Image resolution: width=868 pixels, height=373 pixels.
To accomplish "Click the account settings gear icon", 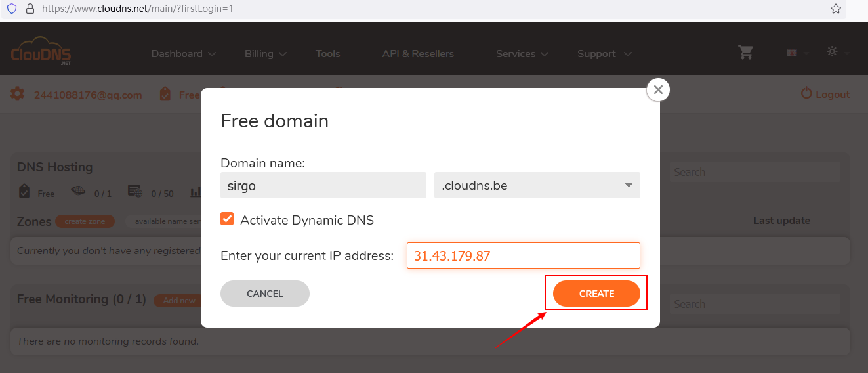I will tap(17, 94).
